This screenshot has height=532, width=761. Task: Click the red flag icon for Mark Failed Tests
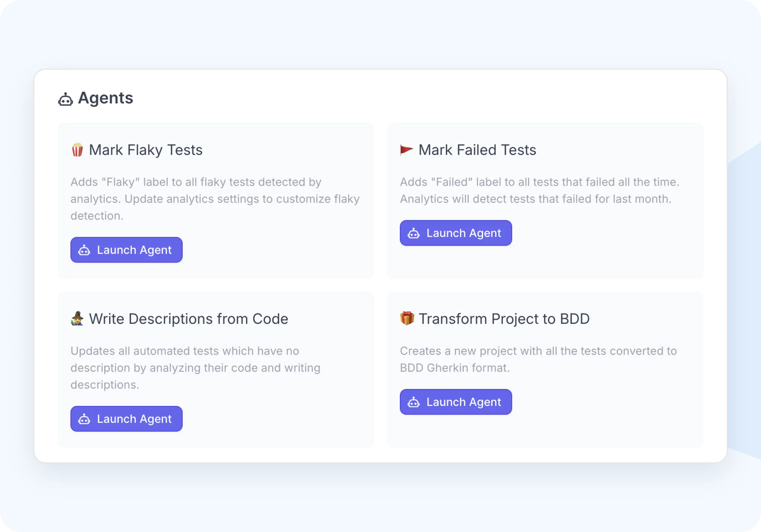(x=406, y=150)
